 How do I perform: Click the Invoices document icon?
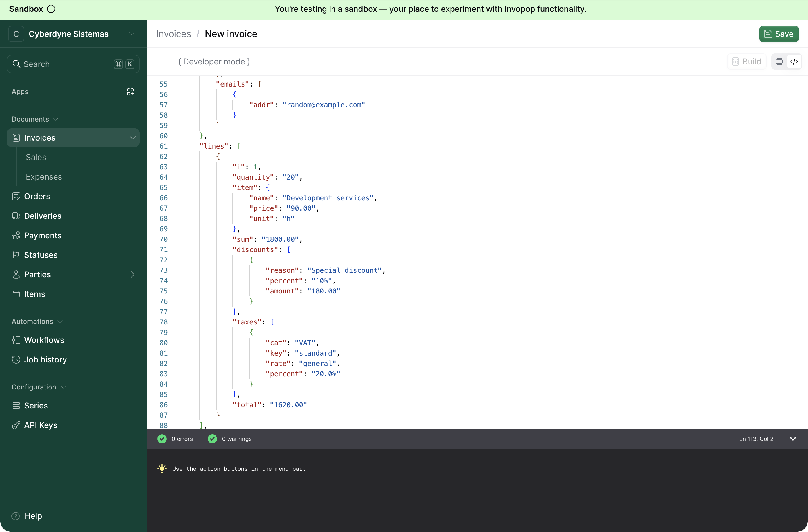click(x=16, y=138)
